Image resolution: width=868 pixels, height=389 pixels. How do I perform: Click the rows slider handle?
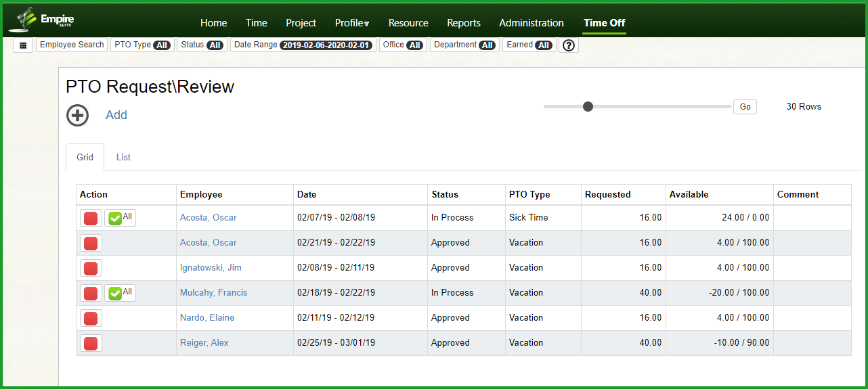coord(588,106)
